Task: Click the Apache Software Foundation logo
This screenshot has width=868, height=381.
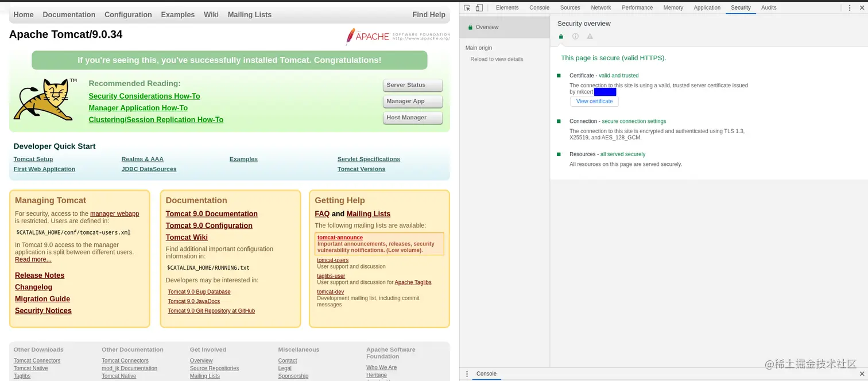Action: pyautogui.click(x=398, y=36)
